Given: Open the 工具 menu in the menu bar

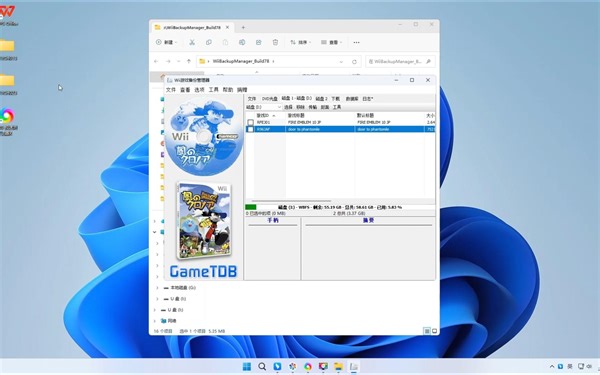Looking at the screenshot, I should tap(214, 90).
